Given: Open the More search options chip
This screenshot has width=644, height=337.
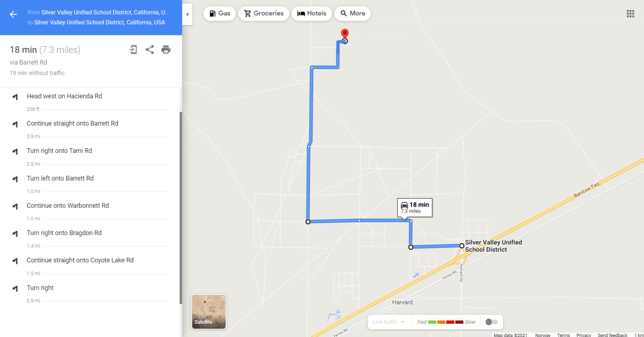Looking at the screenshot, I should [x=353, y=13].
